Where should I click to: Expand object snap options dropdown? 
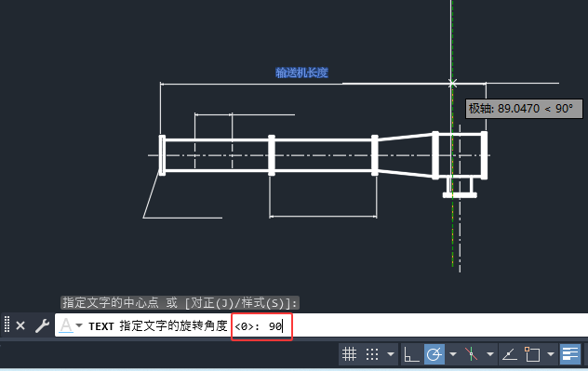coord(551,353)
